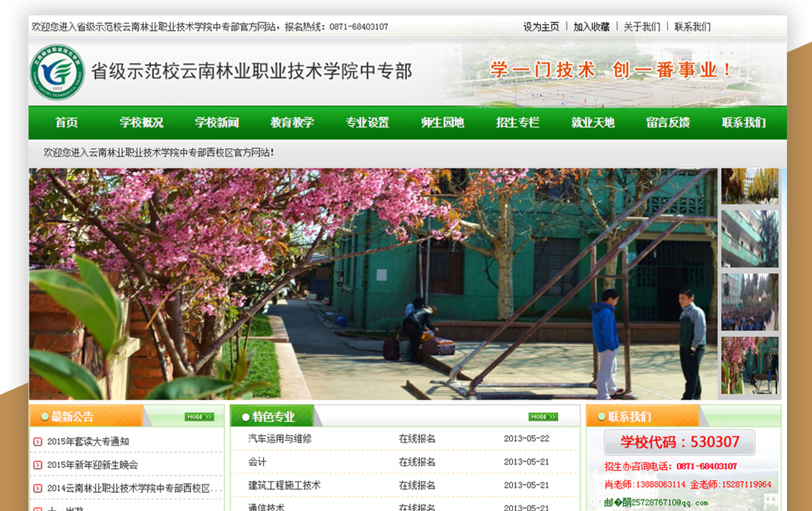Image resolution: width=812 pixels, height=511 pixels.
Task: Open the MORE button beside 特色专业
Action: [x=543, y=417]
